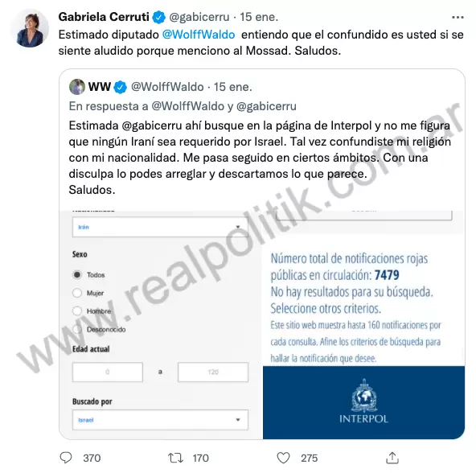Select the Hombre radio button
476x473 pixels.
click(77, 311)
